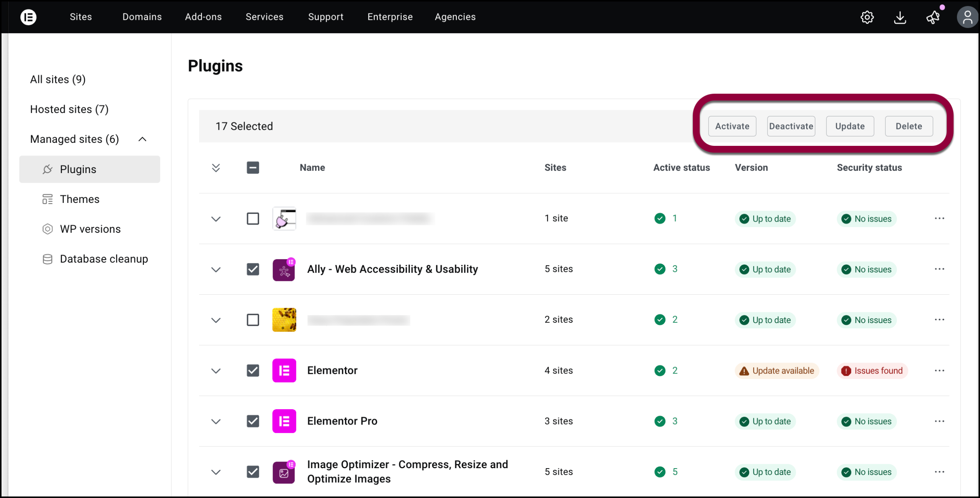Open Hosted sites (7) in the sidebar
The width and height of the screenshot is (980, 498).
[69, 109]
